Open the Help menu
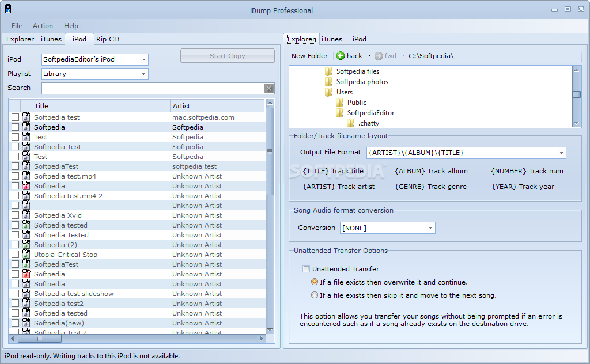590x364 pixels. click(71, 25)
